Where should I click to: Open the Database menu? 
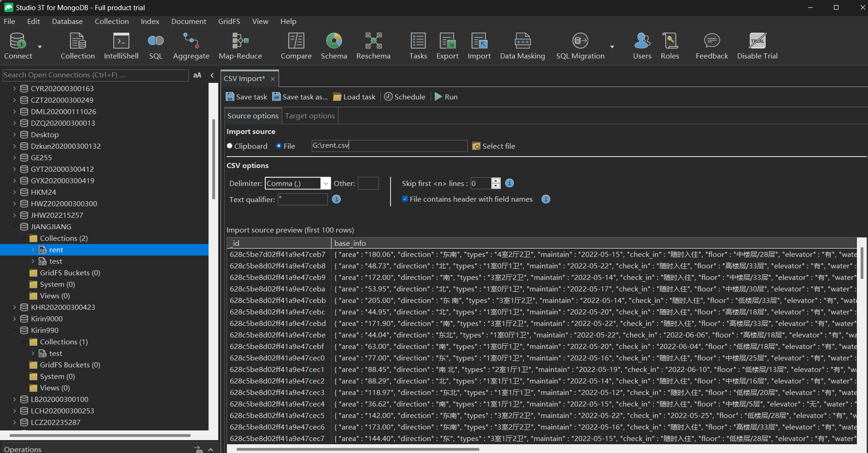click(x=67, y=21)
